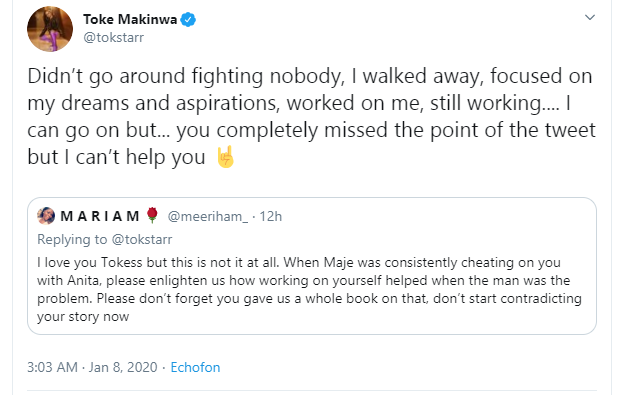
Task: Click the quoted tweet's last line 'your story now'
Action: click(83, 316)
